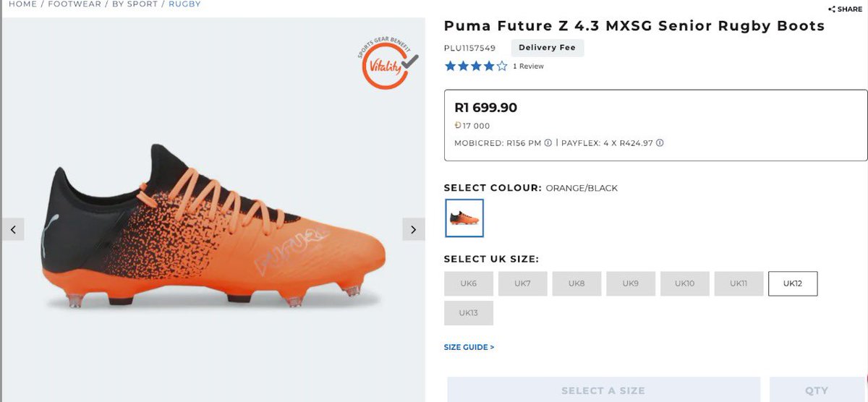Click the Vitality Sports Gear Benefit badge
This screenshot has width=868, height=402.
(389, 64)
